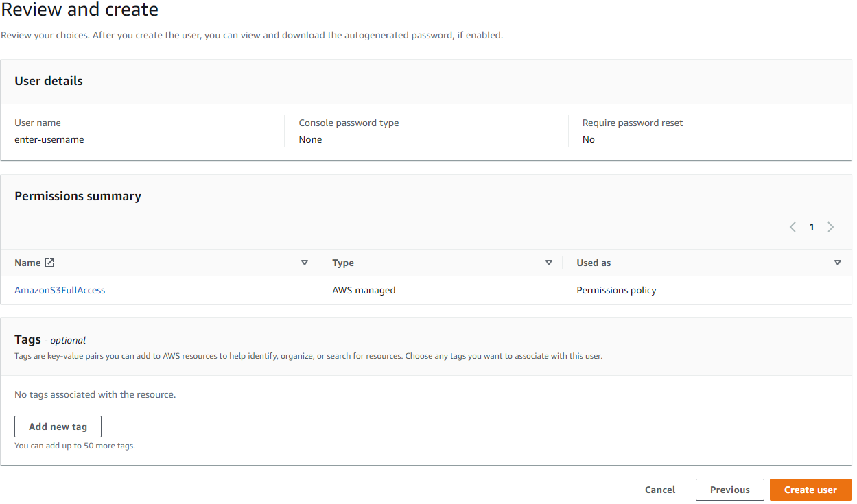Go to previous permissions page chevron
The width and height of the screenshot is (857, 504).
click(793, 227)
